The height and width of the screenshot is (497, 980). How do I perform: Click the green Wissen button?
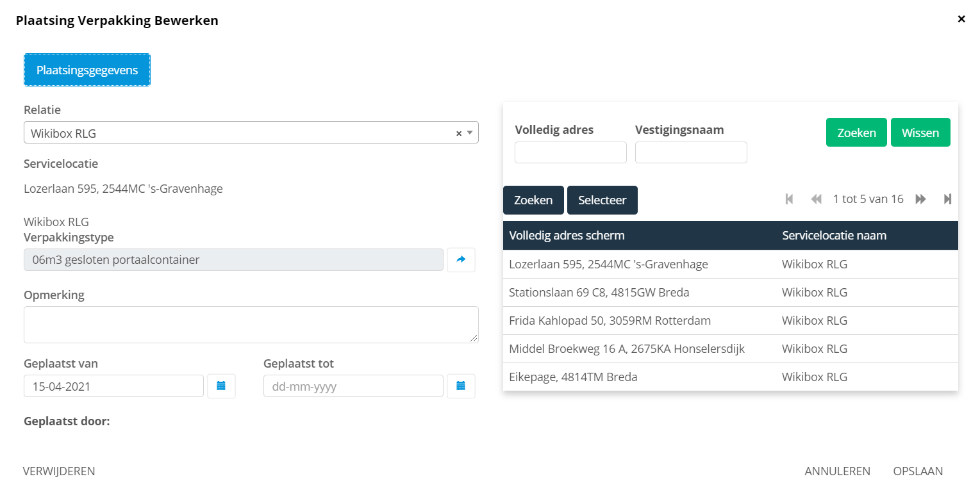(920, 133)
